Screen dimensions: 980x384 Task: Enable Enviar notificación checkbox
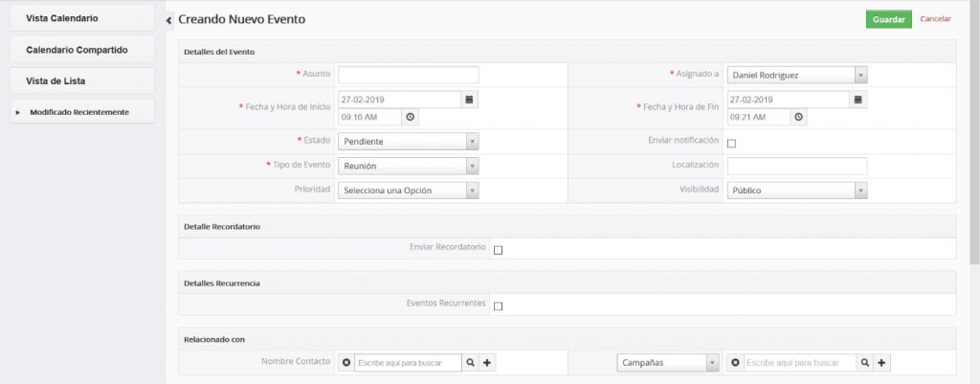[732, 143]
